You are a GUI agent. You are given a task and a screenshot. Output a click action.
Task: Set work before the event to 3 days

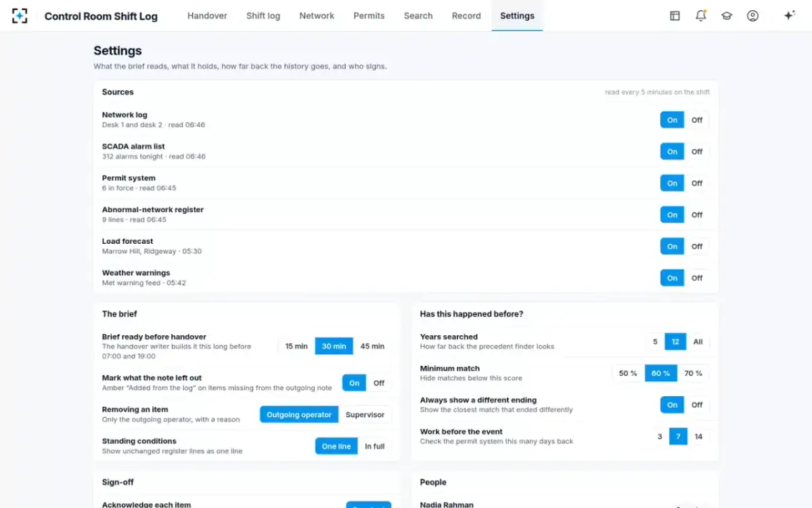click(x=660, y=437)
